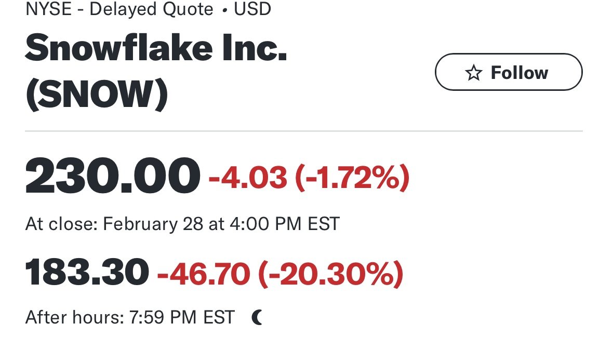
Task: Click the crescent moon after-hours icon
Action: tap(257, 317)
